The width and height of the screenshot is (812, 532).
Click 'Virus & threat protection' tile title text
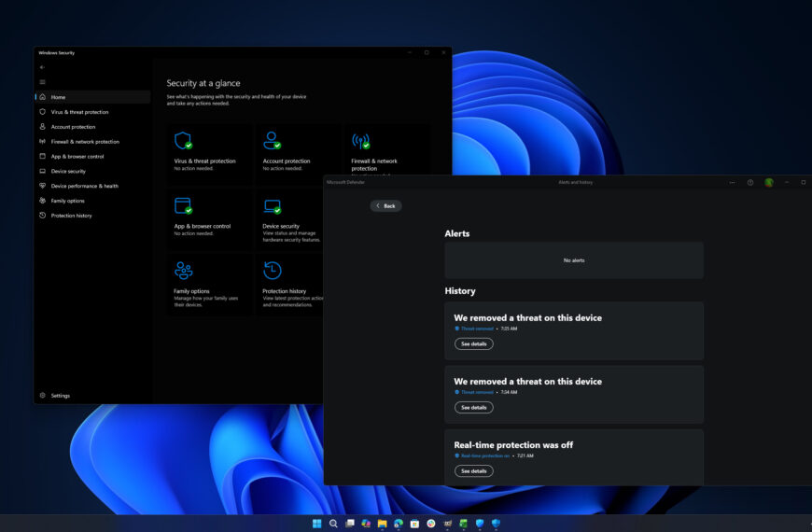pyautogui.click(x=204, y=161)
